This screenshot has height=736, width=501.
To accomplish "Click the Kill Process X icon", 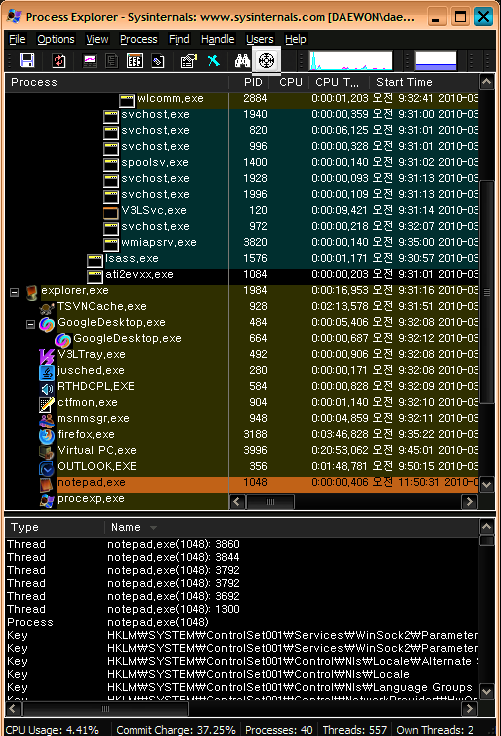I will (214, 61).
